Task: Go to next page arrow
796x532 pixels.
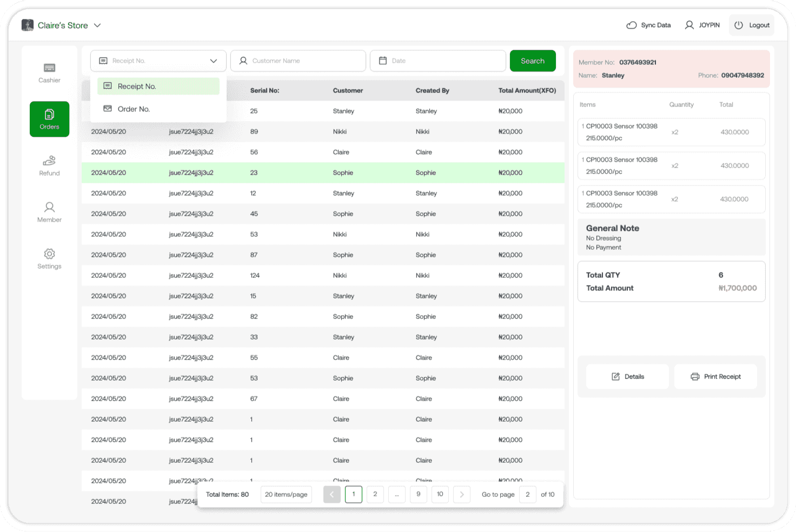Action: click(x=462, y=494)
